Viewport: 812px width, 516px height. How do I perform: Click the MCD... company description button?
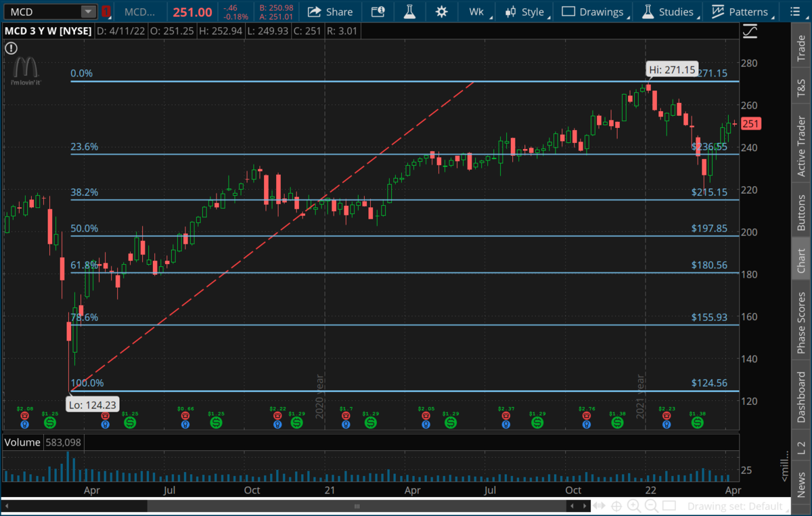pos(140,12)
